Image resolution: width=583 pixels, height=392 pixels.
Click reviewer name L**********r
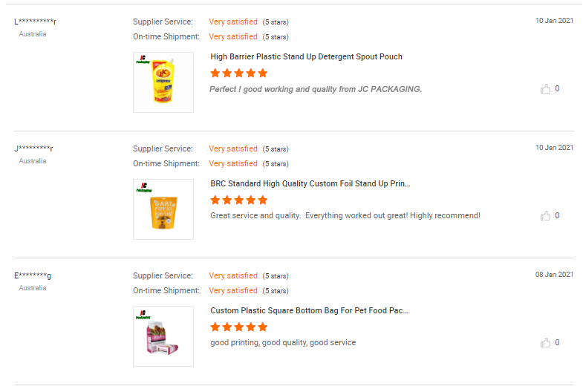(x=35, y=22)
